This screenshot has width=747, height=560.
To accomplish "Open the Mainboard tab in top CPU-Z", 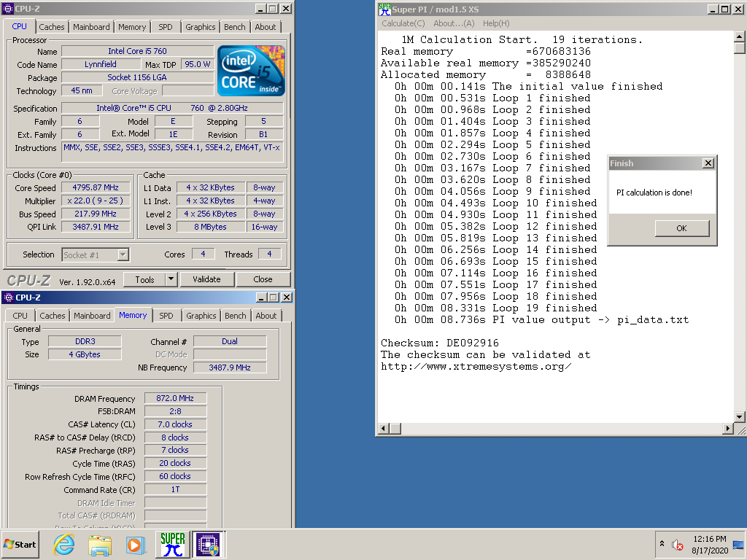I will (x=91, y=27).
